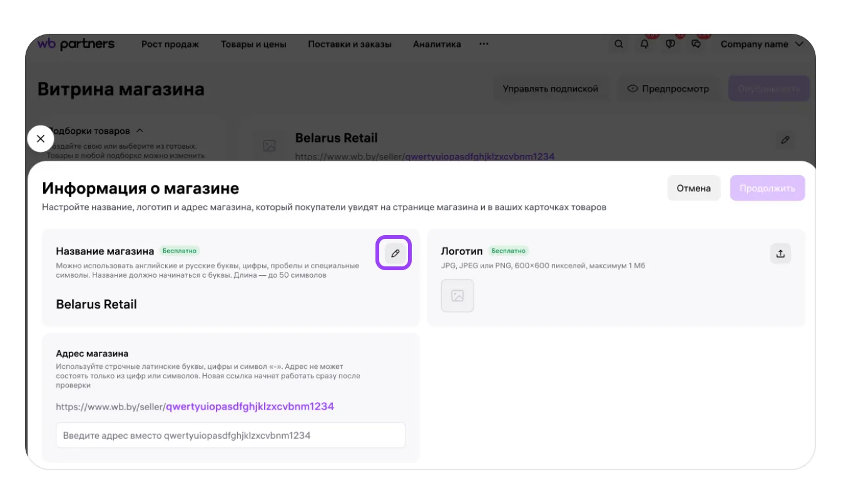Close the store info panel with X

click(41, 139)
